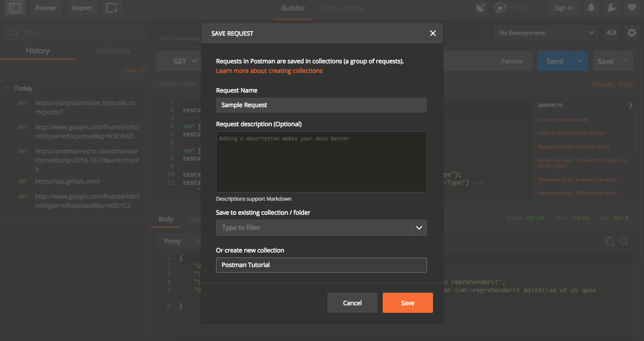
Task: Focus the sidebar Filter search field
Action: 75,33
